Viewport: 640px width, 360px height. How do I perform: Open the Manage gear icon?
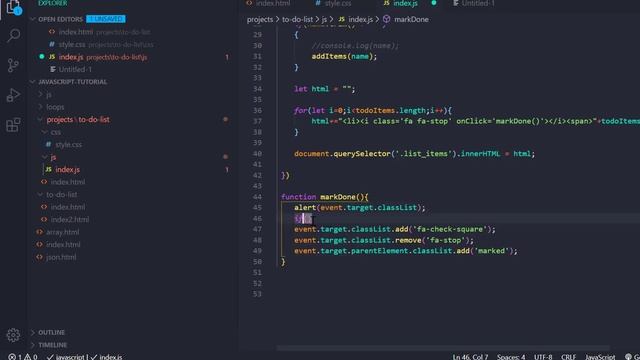[x=13, y=335]
